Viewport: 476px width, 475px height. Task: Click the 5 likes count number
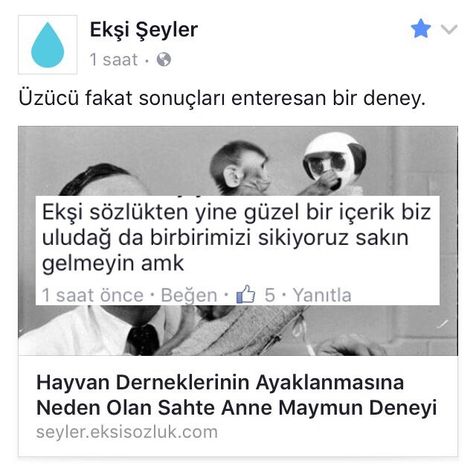tap(269, 295)
